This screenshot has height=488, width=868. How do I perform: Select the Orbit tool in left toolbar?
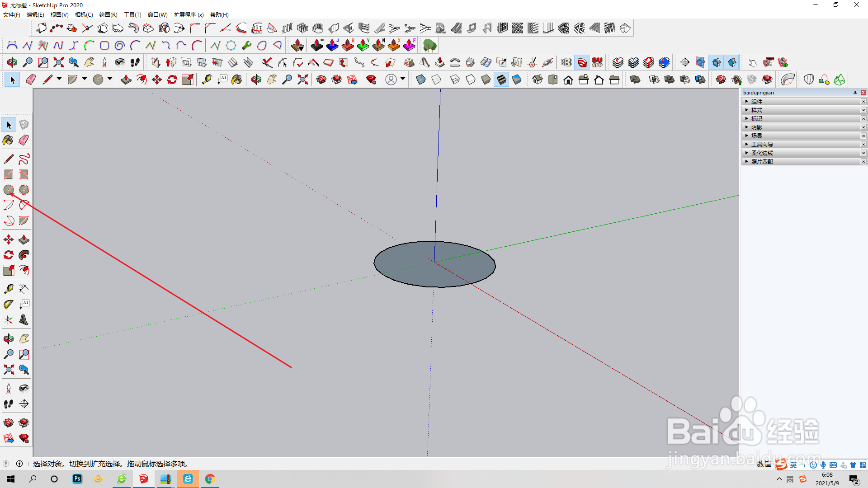click(x=9, y=338)
